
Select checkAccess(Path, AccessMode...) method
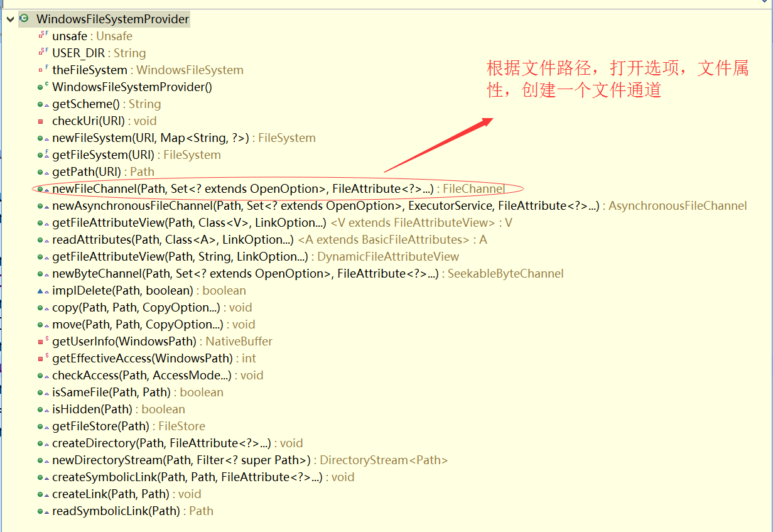pos(158,376)
